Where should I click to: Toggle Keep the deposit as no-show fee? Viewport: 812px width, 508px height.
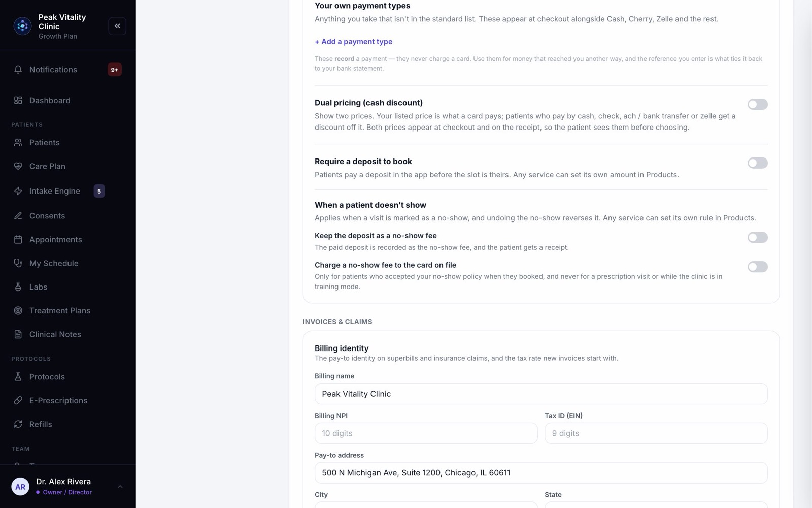pos(757,237)
